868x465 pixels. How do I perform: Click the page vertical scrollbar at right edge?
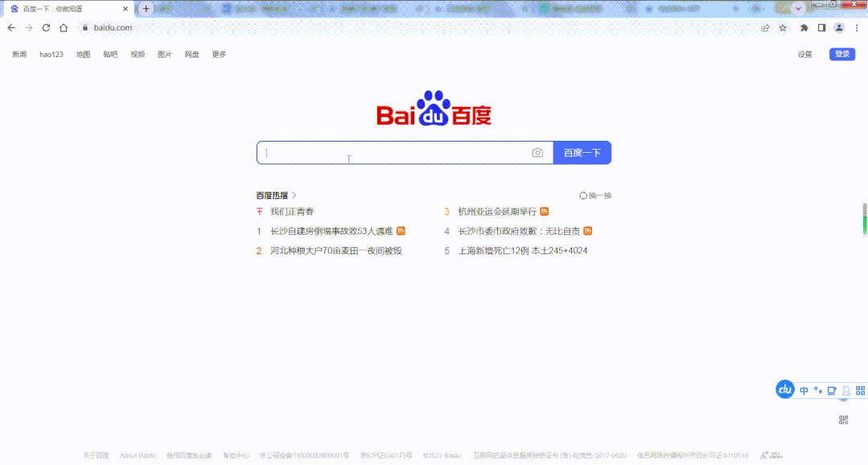(x=864, y=219)
